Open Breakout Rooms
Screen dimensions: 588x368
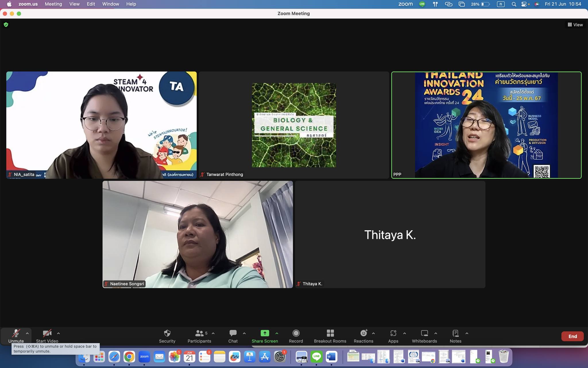330,333
